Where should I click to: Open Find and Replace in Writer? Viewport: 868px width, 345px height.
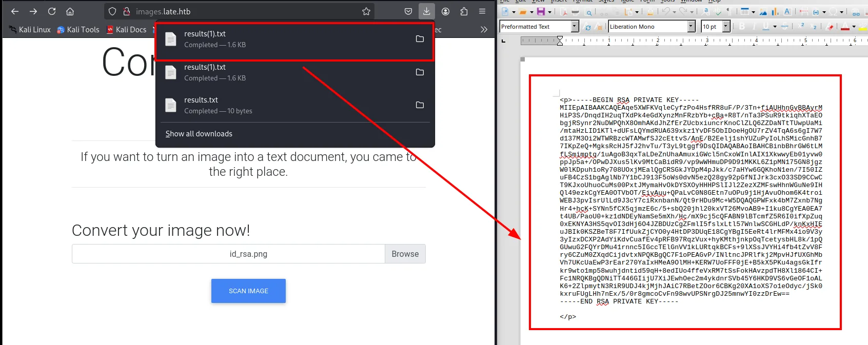[705, 11]
